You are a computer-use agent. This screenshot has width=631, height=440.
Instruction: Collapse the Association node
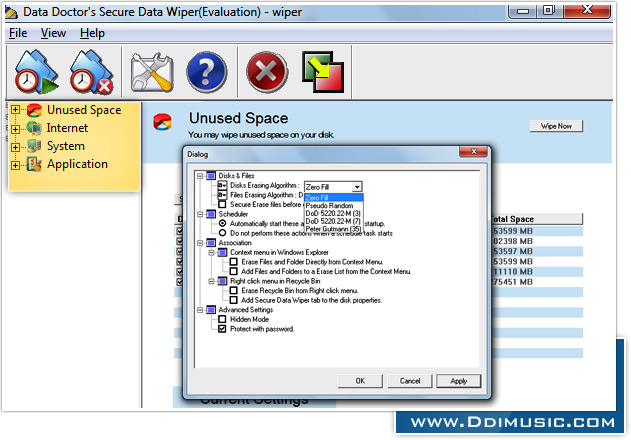pyautogui.click(x=200, y=243)
